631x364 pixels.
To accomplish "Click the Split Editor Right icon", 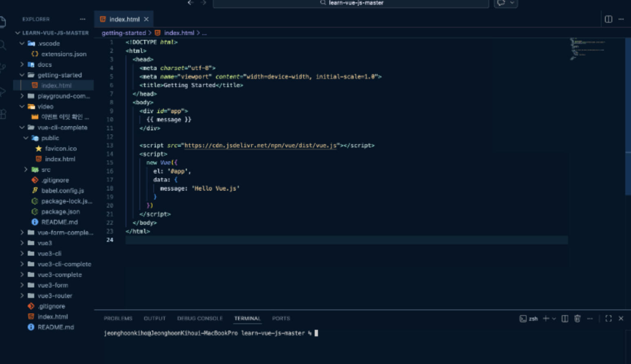I will coord(608,19).
